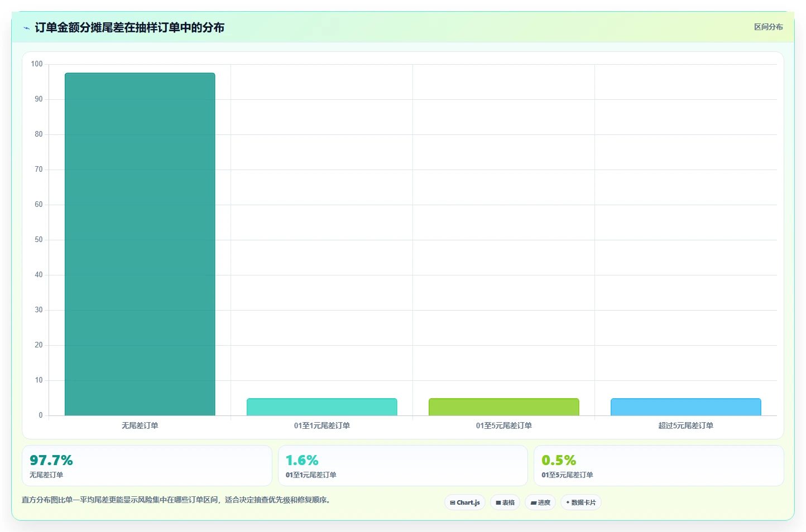Click the y-axis value 10

(39, 380)
